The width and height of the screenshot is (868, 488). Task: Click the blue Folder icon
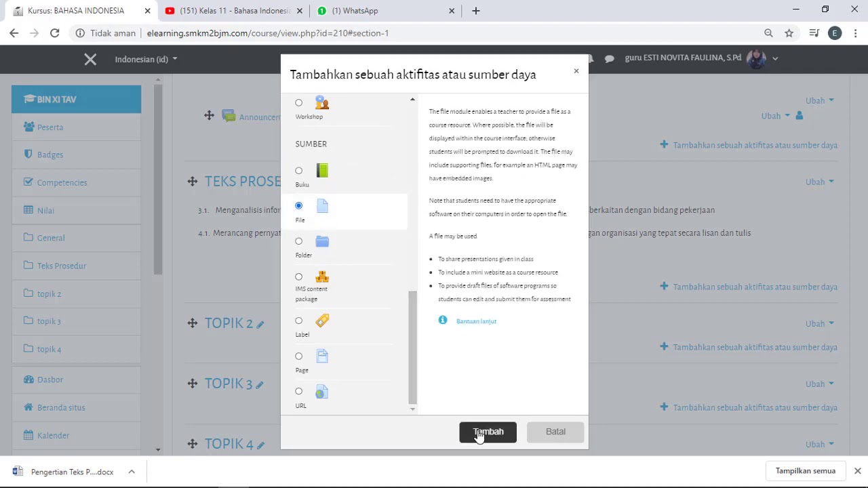(x=322, y=241)
